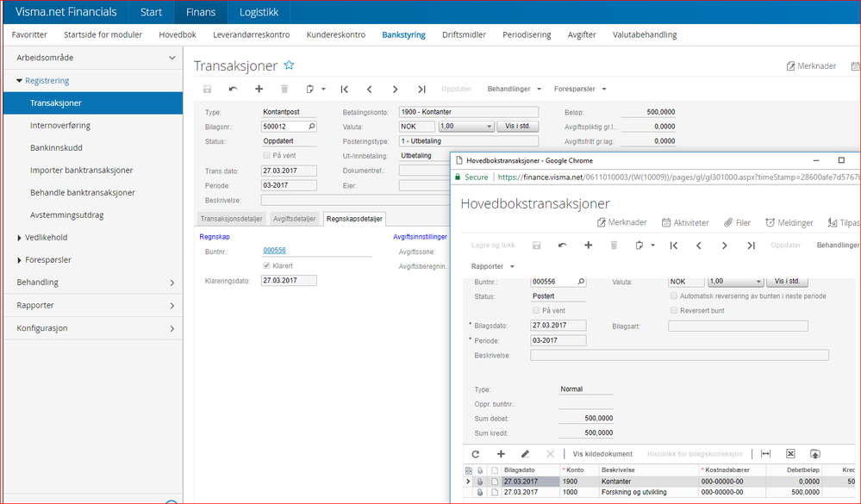861x504 pixels.
Task: Go to the first record in Transaksjoner toolbar
Action: 344,89
